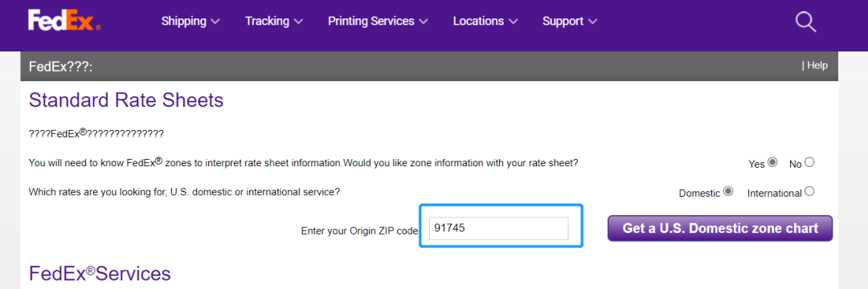Image resolution: width=868 pixels, height=289 pixels.
Task: Open the Shipping menu
Action: point(190,21)
